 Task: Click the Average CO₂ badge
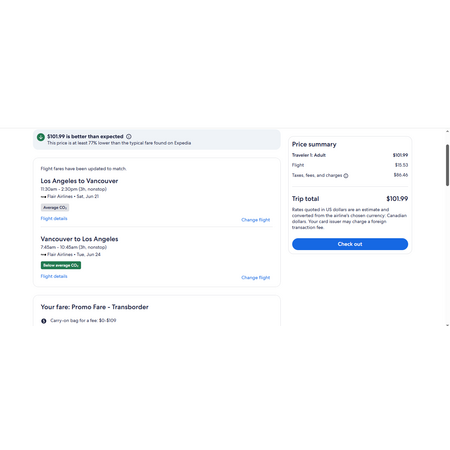55,208
